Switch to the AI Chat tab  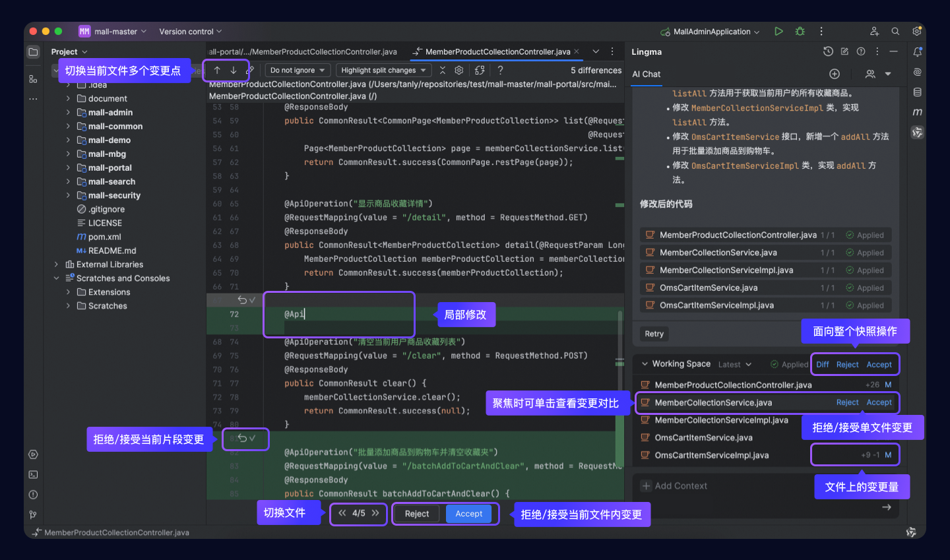[647, 74]
